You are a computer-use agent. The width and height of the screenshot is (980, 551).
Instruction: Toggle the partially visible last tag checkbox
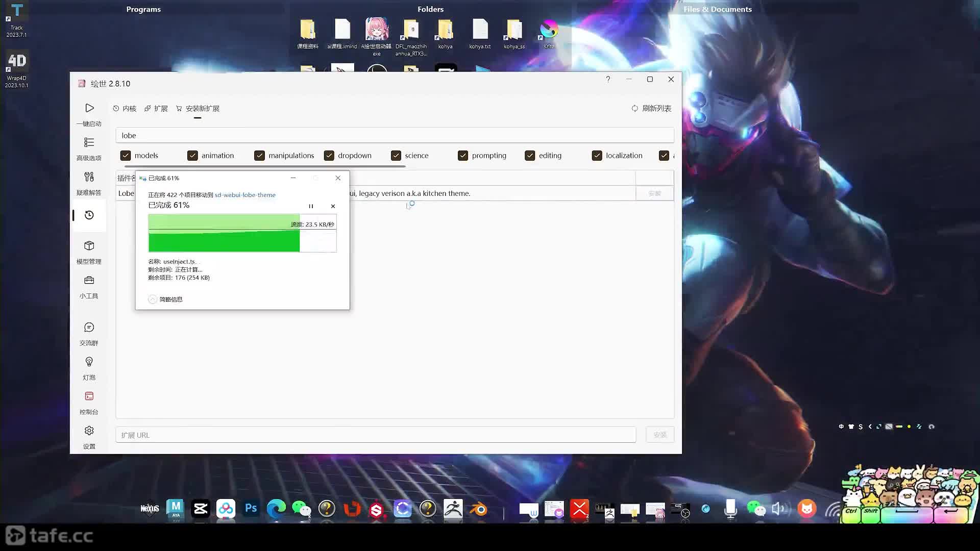[x=664, y=156]
